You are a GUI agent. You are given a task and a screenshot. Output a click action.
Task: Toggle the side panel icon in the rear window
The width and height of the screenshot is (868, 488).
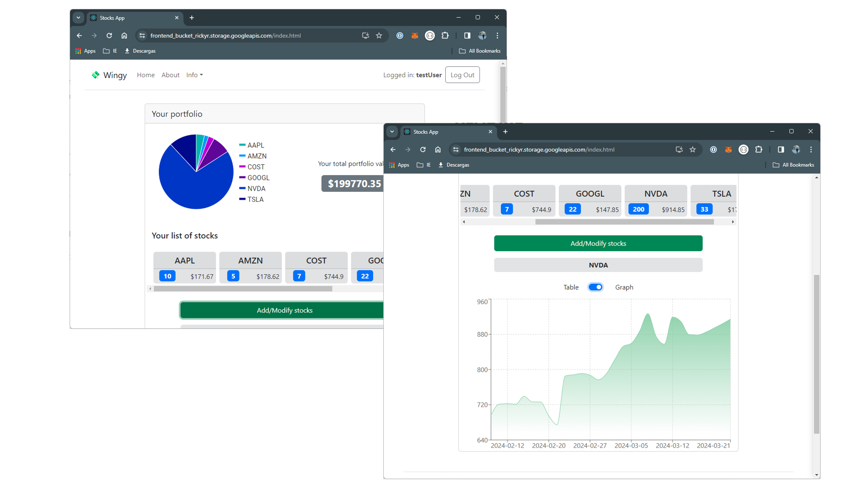point(467,35)
